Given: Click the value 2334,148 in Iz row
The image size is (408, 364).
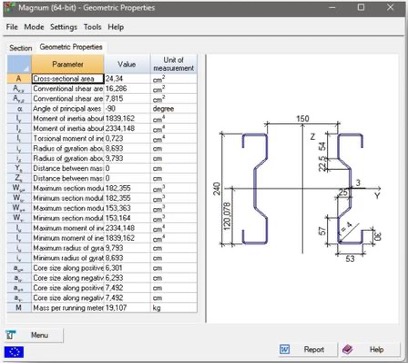Looking at the screenshot, I should 127,129.
